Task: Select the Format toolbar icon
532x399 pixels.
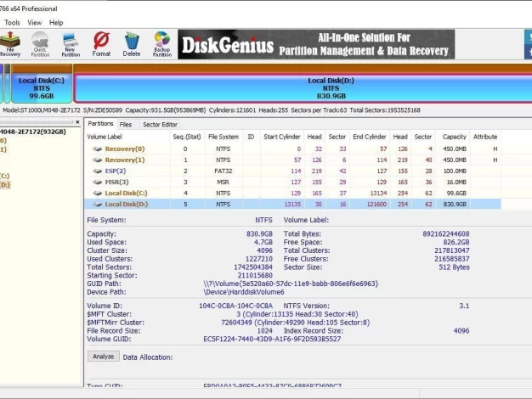Action: coord(101,44)
